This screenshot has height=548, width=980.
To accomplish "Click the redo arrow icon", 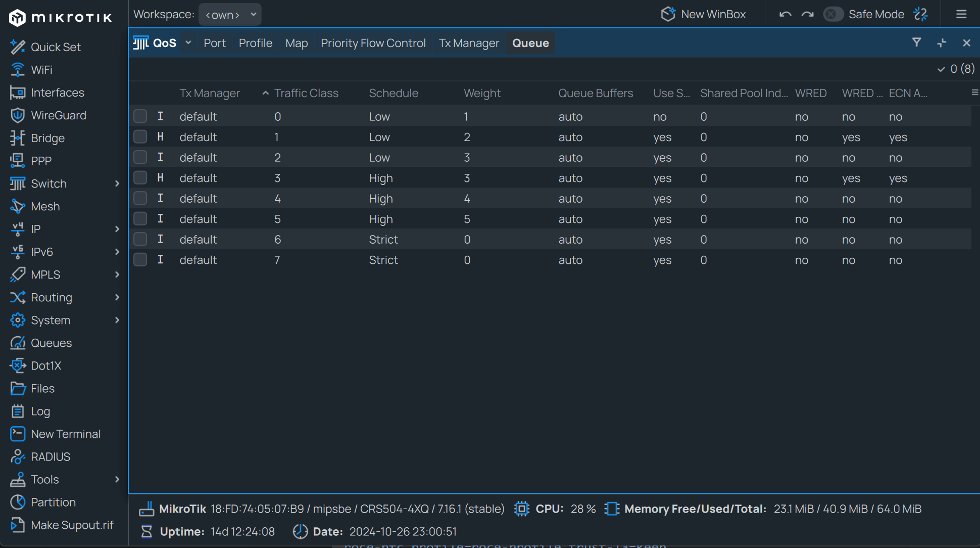I will click(808, 14).
